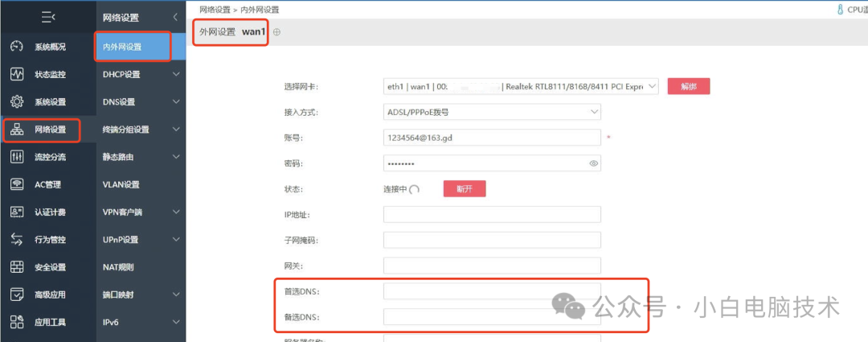Open AC管理 text in the main sidebar

point(47,184)
